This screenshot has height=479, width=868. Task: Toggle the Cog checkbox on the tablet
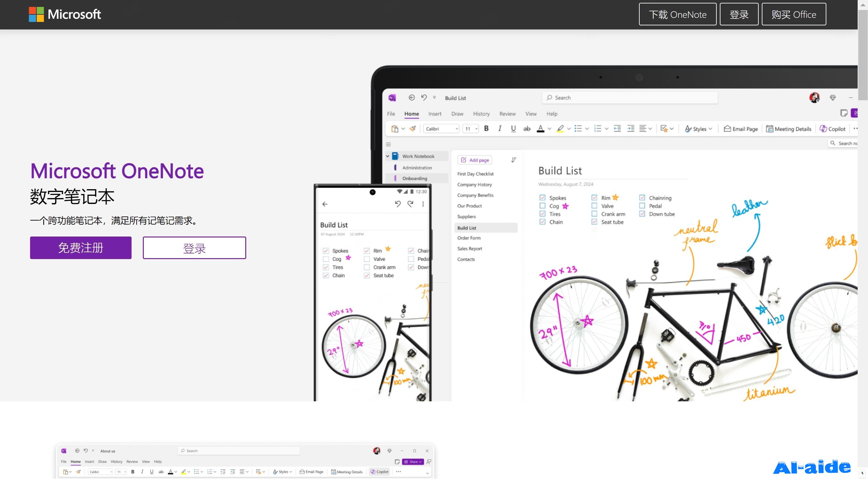[542, 206]
